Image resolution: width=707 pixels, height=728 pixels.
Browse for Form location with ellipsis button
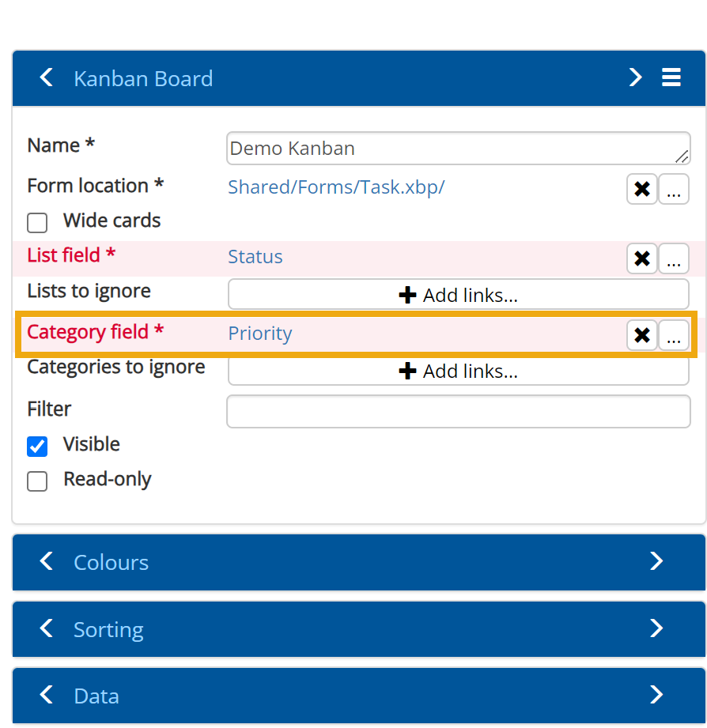point(674,190)
